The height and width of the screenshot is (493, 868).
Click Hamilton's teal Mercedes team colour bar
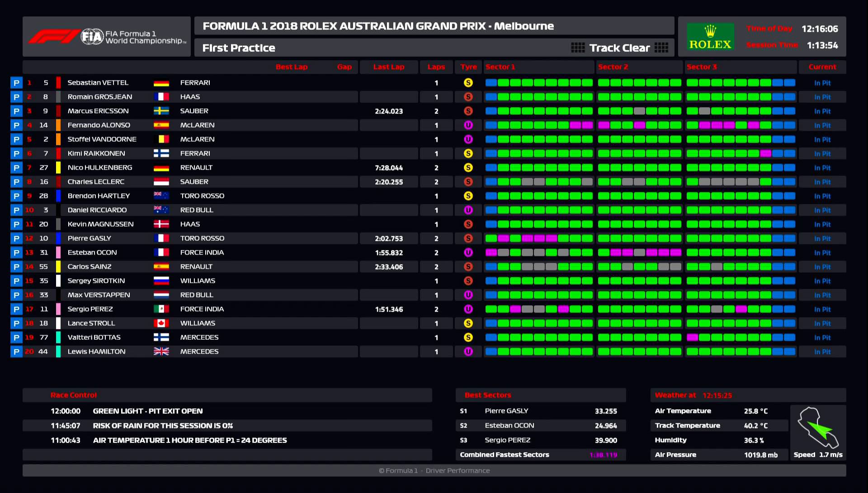point(58,351)
